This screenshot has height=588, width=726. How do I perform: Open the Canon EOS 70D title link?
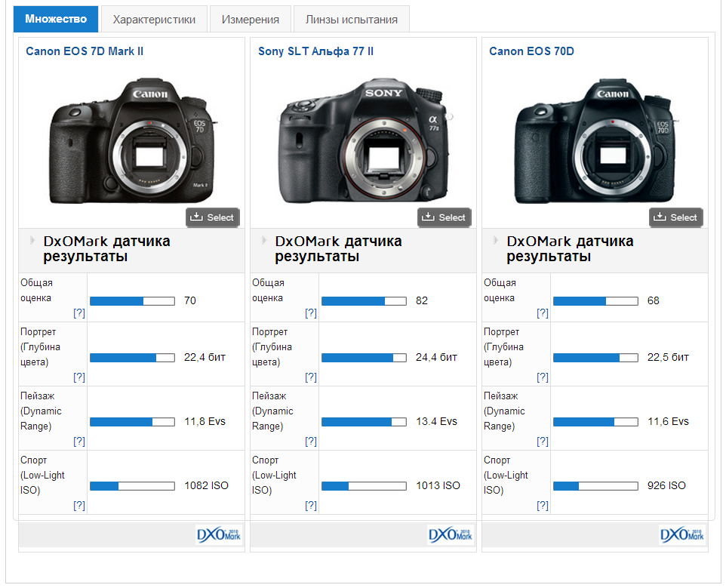(x=531, y=51)
